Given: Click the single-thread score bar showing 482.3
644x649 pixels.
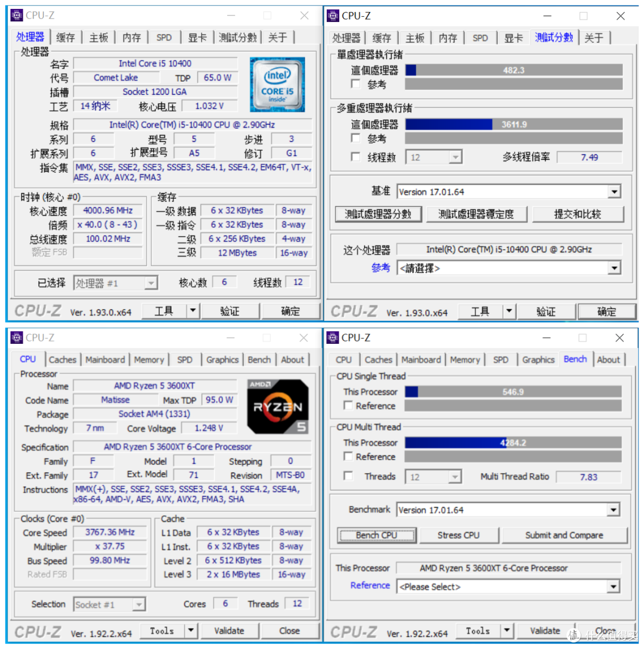Looking at the screenshot, I should pos(513,70).
